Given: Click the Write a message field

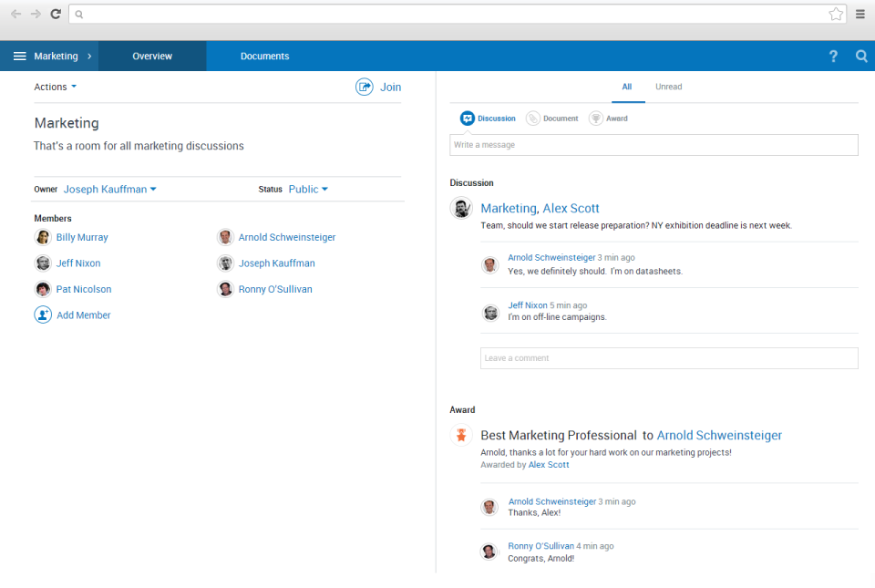Looking at the screenshot, I should tap(654, 145).
